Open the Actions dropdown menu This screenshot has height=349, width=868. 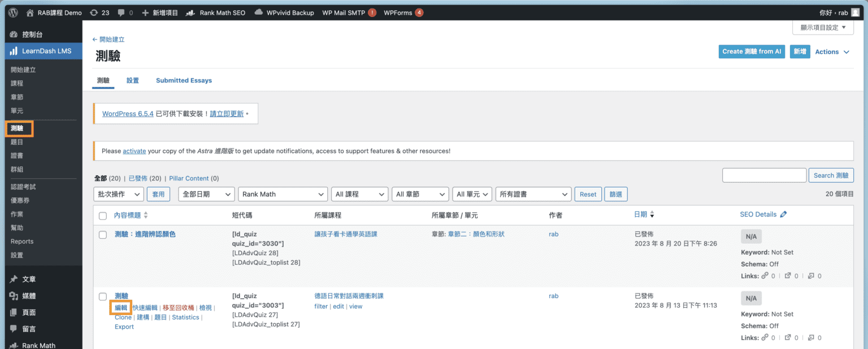[831, 51]
